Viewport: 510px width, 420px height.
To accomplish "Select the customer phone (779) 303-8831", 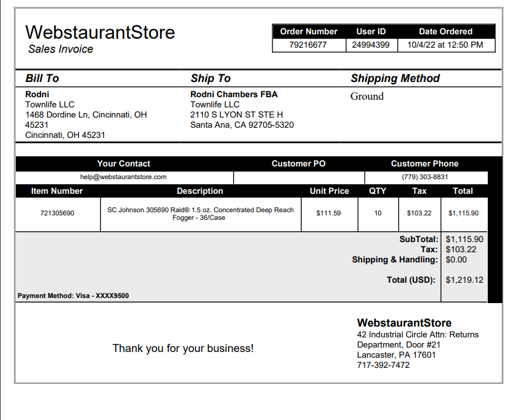I will 425,177.
